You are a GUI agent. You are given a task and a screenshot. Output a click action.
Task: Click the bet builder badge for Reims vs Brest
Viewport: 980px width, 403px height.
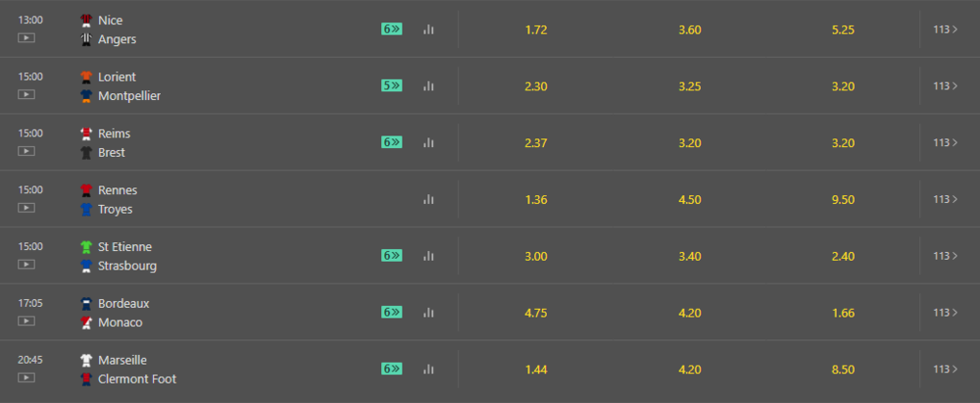[x=392, y=142]
